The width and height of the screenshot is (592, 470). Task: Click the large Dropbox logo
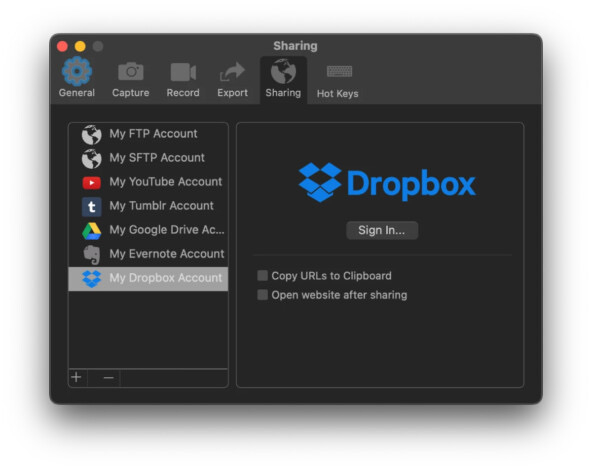[387, 183]
